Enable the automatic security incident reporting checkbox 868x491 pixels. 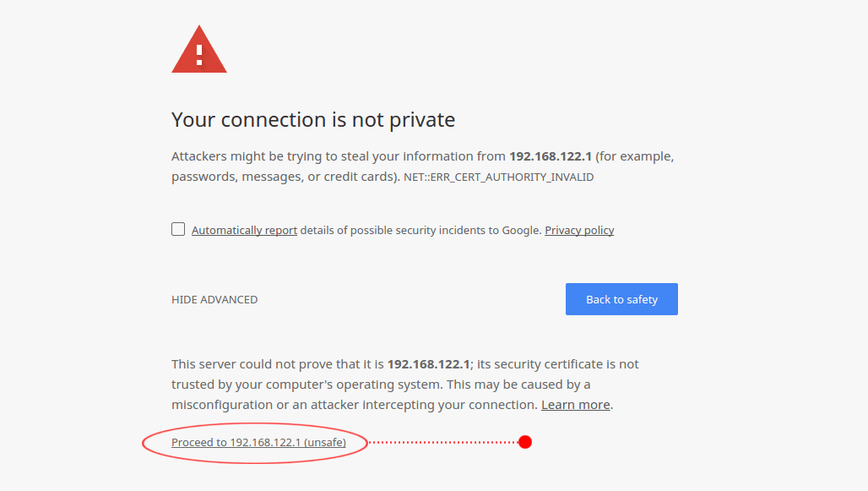click(x=178, y=229)
